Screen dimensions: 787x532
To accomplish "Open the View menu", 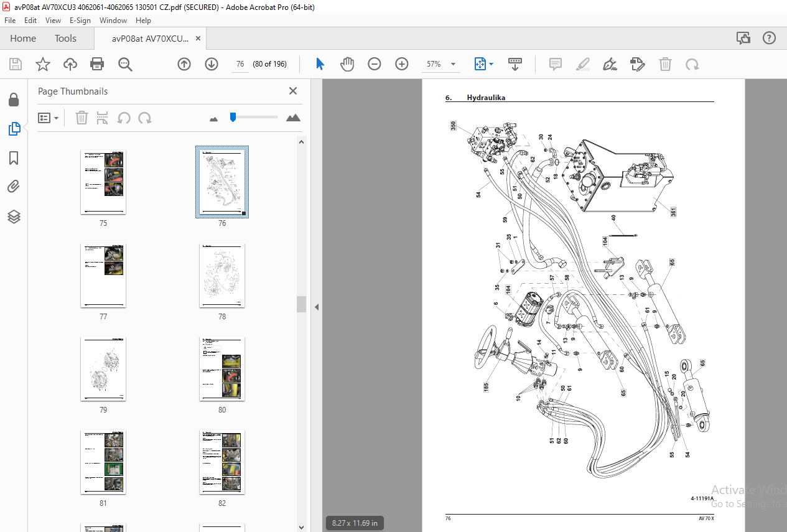I will 53,20.
